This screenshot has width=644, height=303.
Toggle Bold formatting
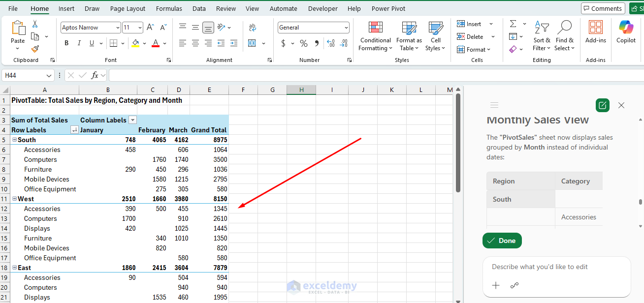tap(66, 43)
